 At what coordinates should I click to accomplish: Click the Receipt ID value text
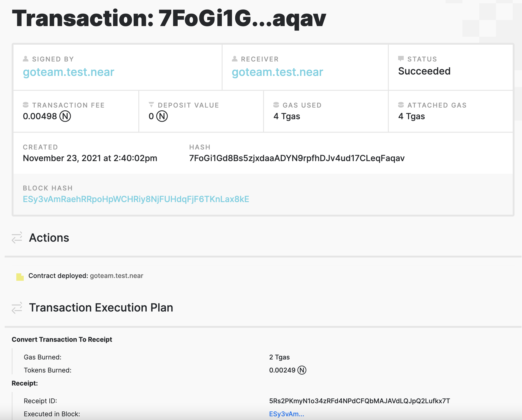click(x=359, y=401)
